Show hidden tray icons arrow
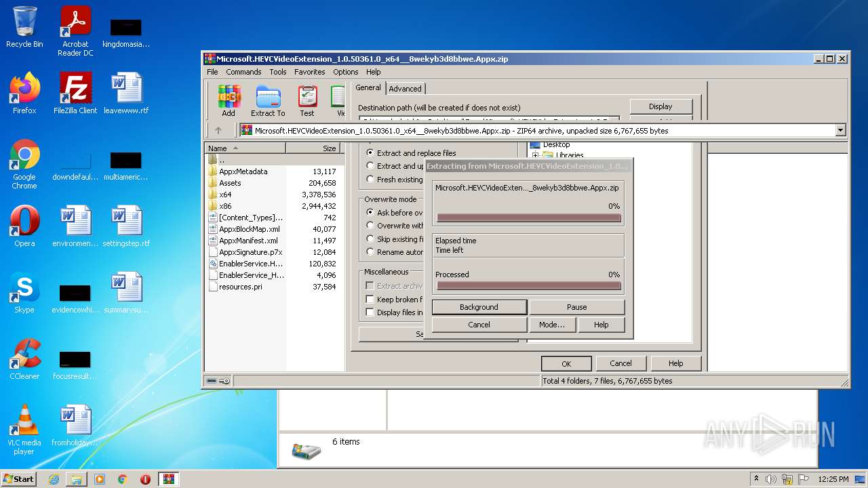 (x=757, y=479)
